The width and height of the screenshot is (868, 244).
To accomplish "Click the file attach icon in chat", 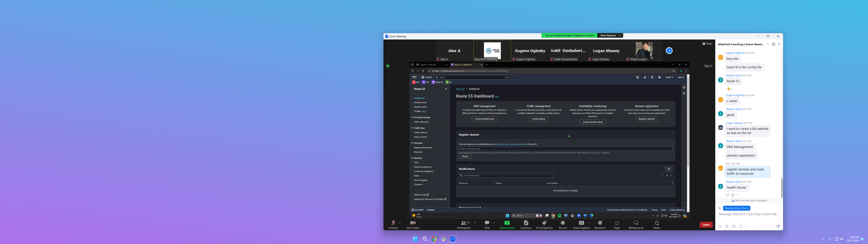I will [x=734, y=227].
